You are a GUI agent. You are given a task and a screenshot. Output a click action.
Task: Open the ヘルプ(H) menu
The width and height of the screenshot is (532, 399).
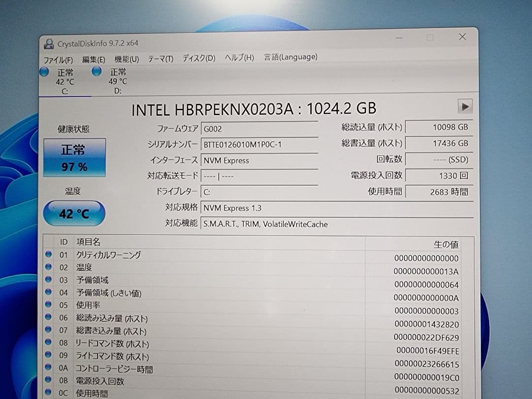[239, 57]
